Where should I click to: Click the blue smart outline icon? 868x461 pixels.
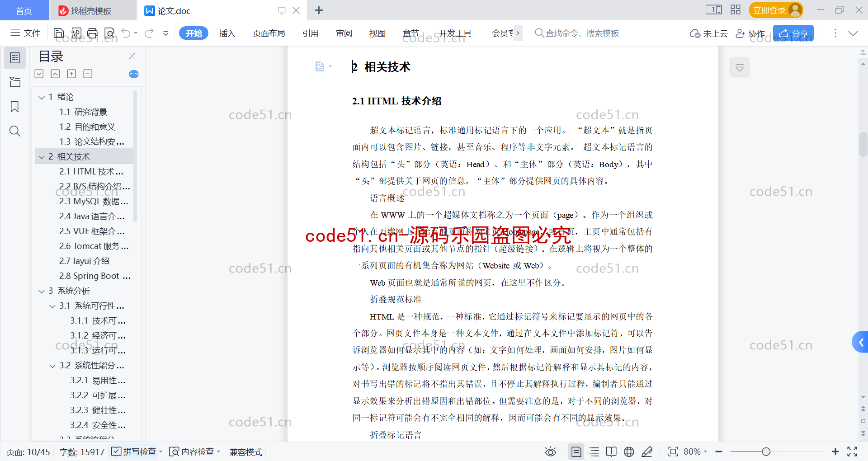[134, 74]
